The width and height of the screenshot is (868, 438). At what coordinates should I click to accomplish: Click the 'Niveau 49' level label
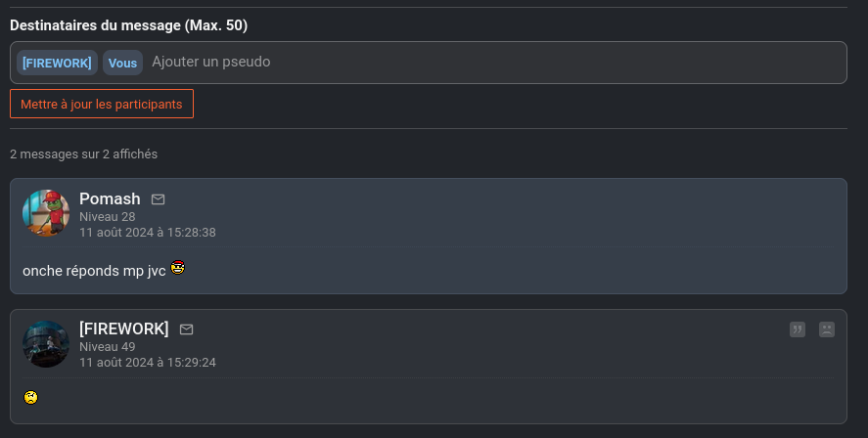107,347
